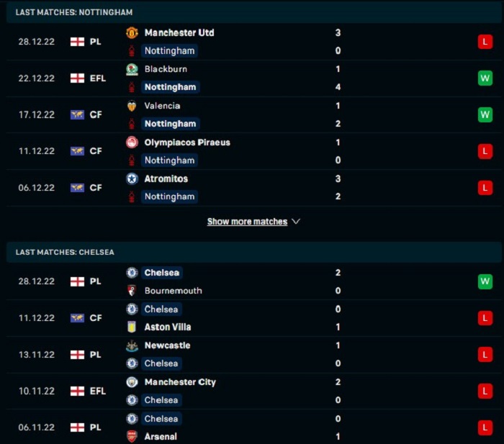Click the world flag icon on 17.12.22 CF row

78,114
